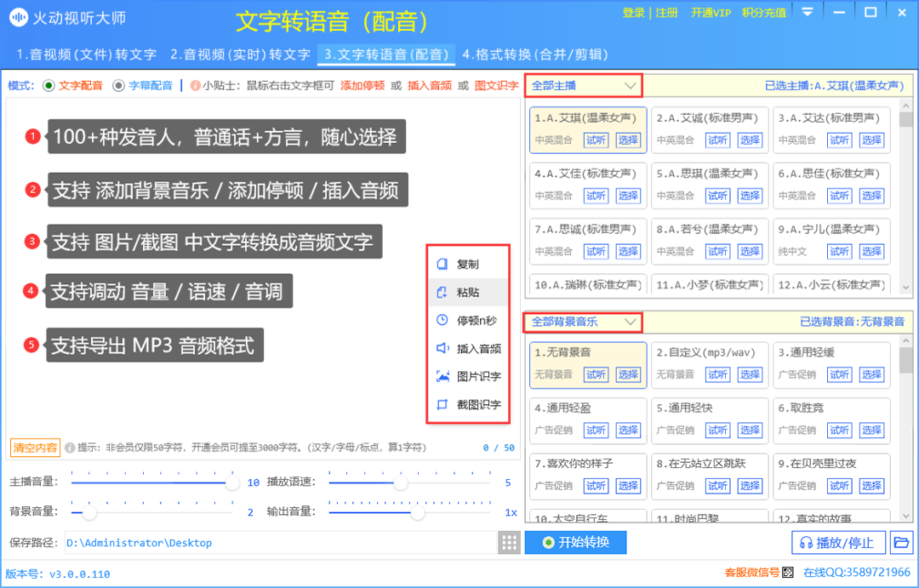Preview voice 3.A.艾达 with 试听

(x=839, y=140)
